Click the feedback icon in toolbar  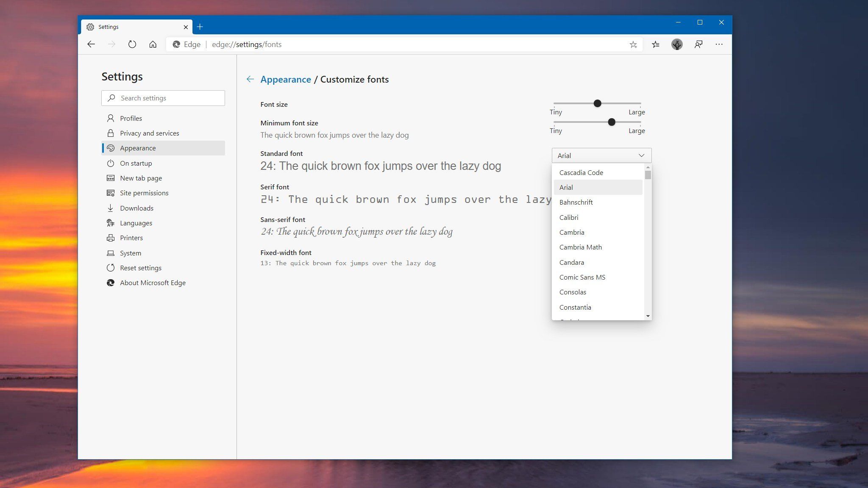click(x=698, y=44)
